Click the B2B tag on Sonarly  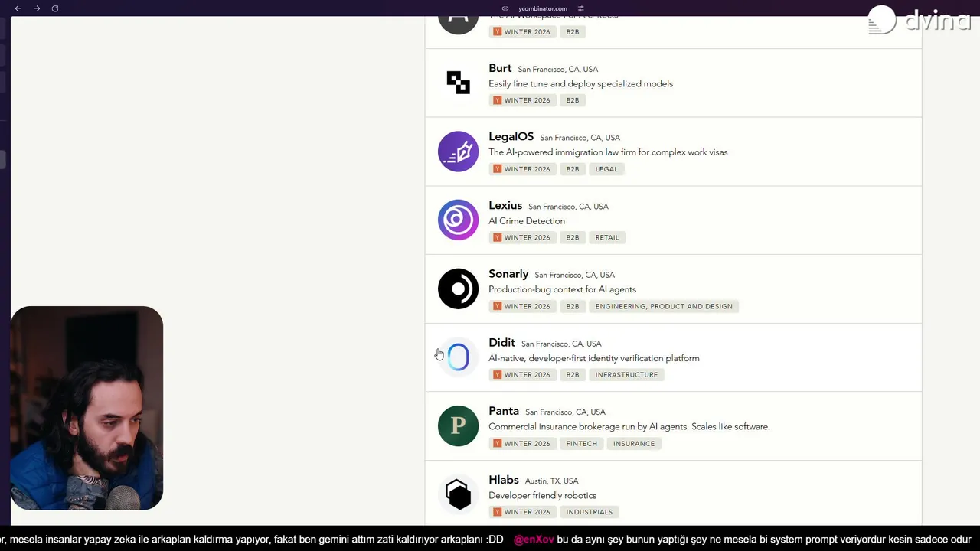click(573, 306)
